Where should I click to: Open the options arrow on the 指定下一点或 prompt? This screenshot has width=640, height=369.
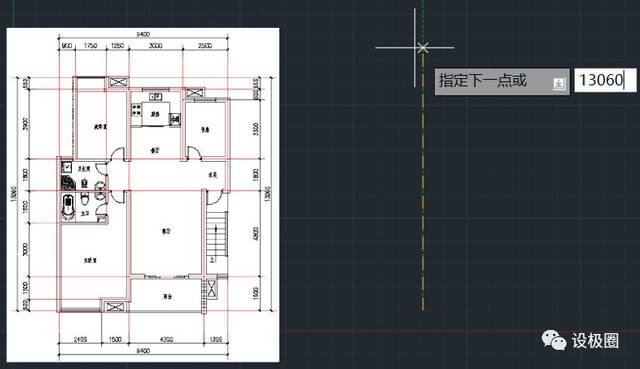tap(559, 84)
